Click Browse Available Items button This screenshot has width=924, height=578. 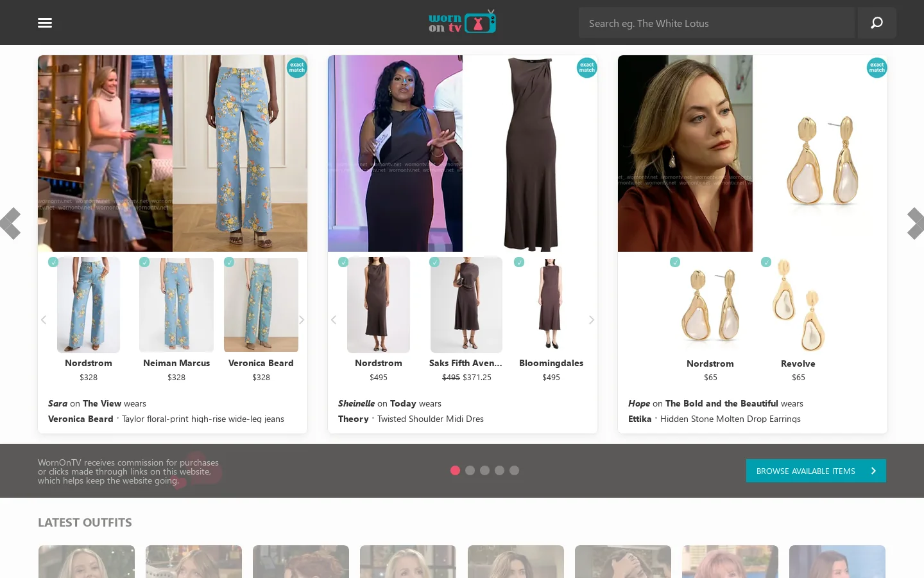click(816, 471)
